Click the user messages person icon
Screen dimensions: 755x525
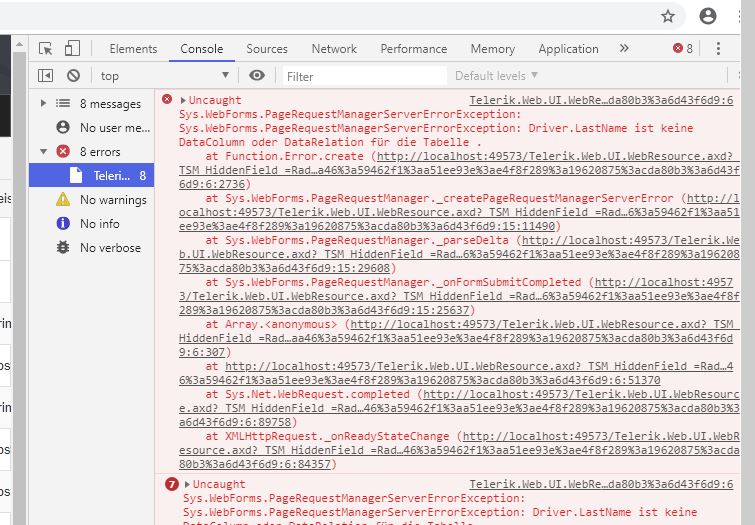pyautogui.click(x=63, y=127)
